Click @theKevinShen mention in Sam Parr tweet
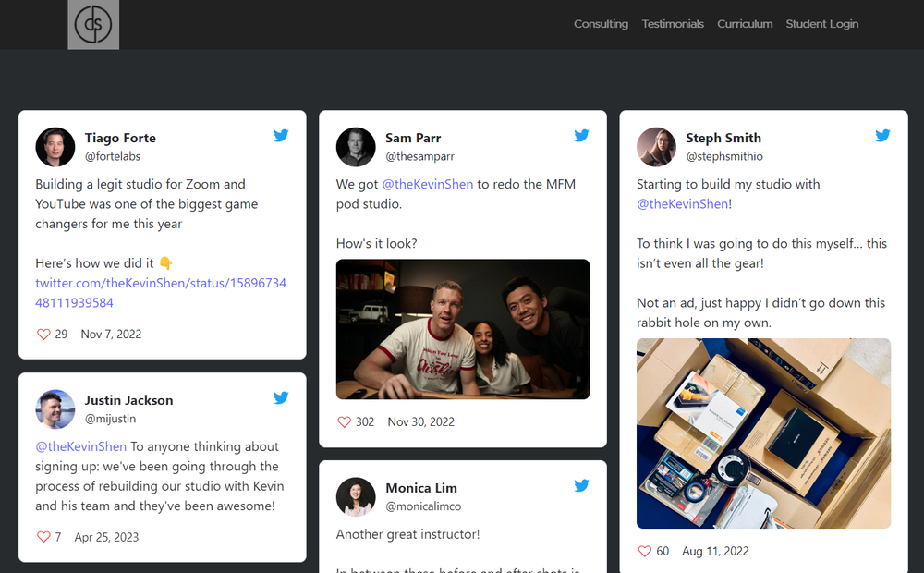The height and width of the screenshot is (573, 924). coord(428,185)
